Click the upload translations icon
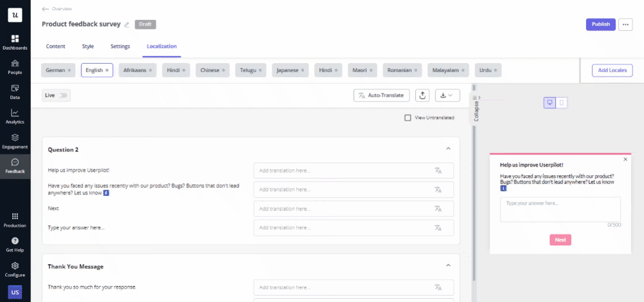 [x=422, y=95]
